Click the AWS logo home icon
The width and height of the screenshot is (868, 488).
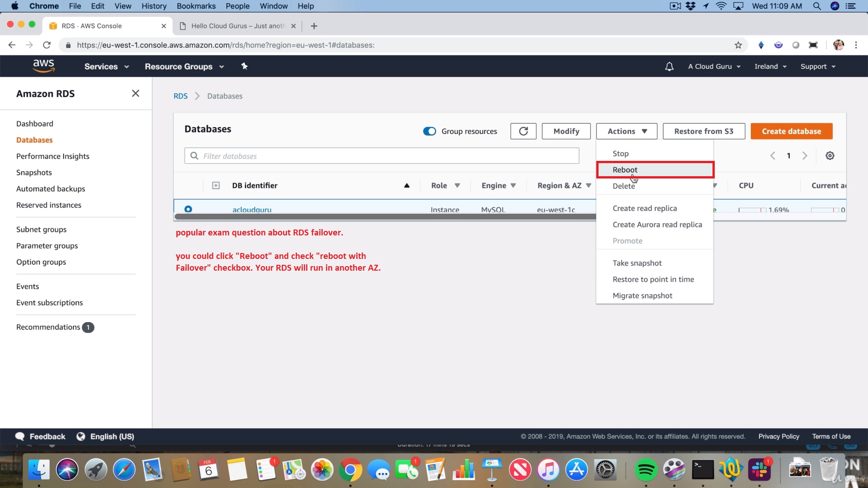point(44,66)
